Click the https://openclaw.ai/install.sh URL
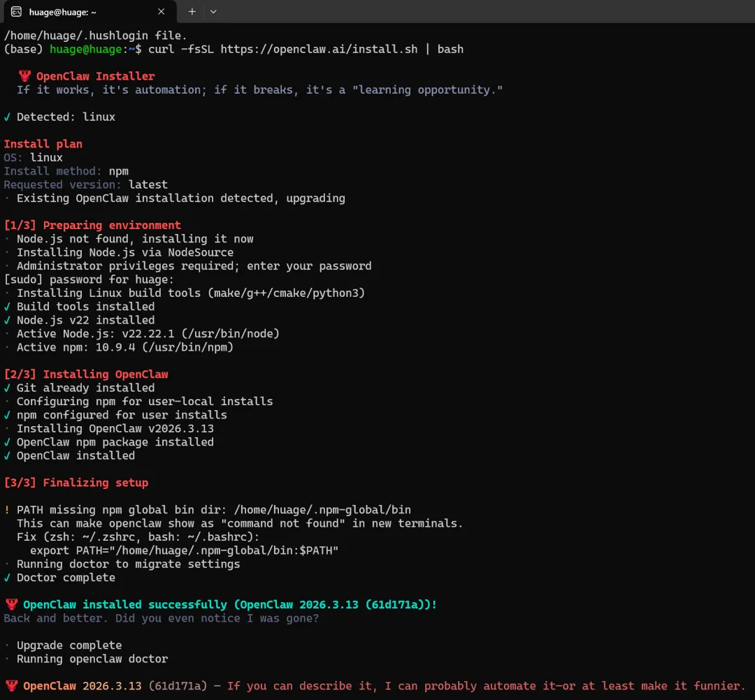Screen dimensions: 755x700 [319, 49]
